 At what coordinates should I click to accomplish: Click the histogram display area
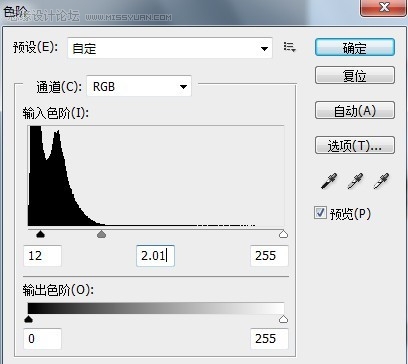pyautogui.click(x=156, y=176)
